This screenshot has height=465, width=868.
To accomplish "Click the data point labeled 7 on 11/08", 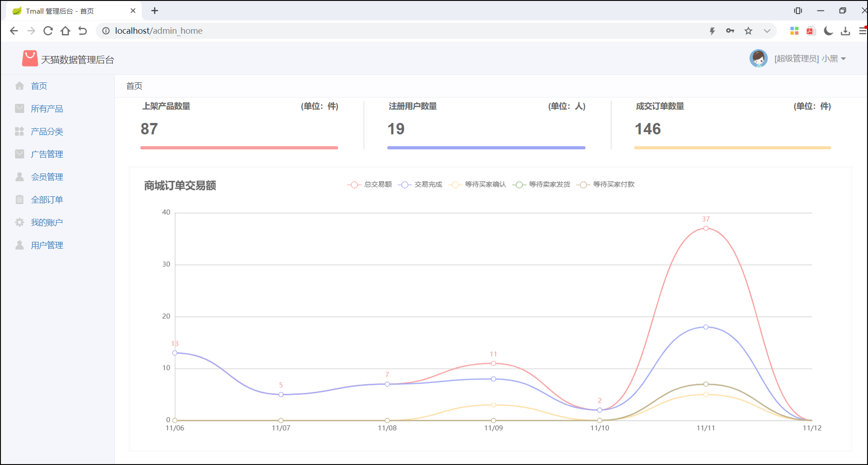I will point(387,384).
